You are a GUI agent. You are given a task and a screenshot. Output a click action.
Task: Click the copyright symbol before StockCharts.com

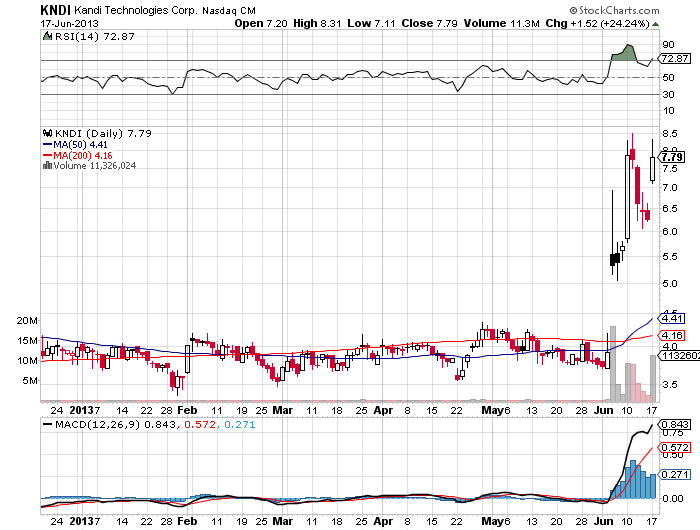pyautogui.click(x=573, y=10)
